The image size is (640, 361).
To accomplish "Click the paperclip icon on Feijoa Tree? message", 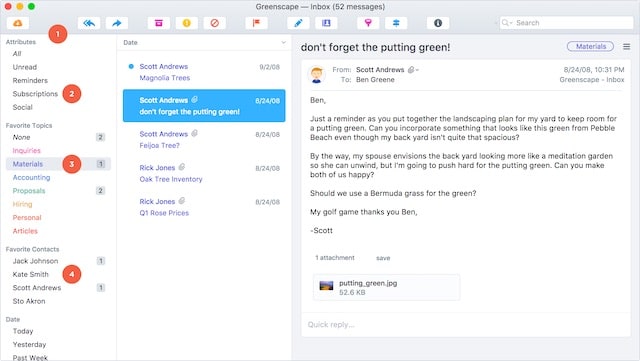I will pos(195,133).
